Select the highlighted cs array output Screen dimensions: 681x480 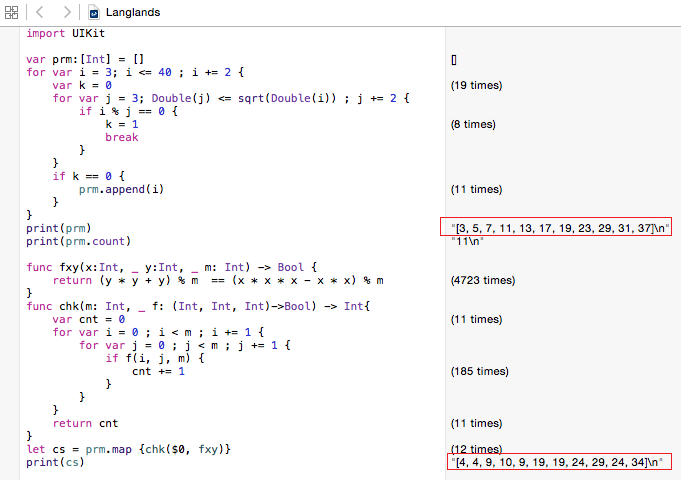556,463
